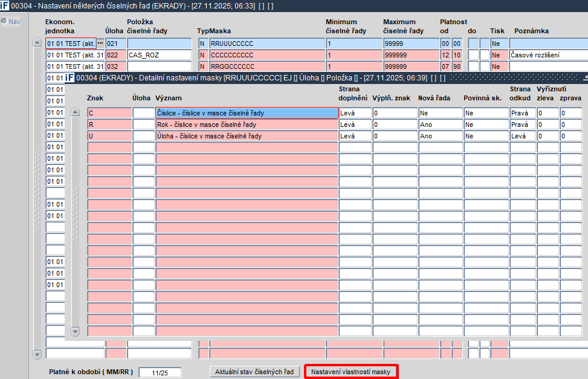Click the iF logo of the detail mask window
588x379 pixels.
click(70, 78)
